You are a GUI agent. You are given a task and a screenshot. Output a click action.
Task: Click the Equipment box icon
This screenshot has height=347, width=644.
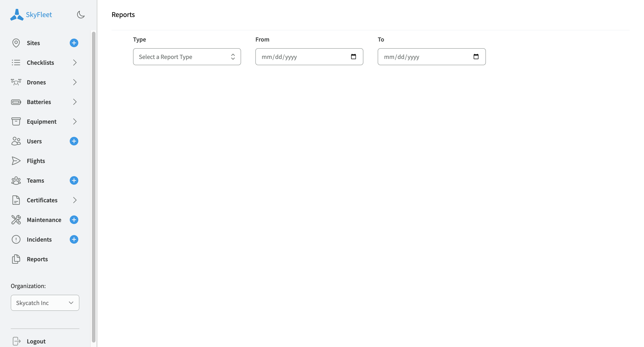pyautogui.click(x=16, y=121)
